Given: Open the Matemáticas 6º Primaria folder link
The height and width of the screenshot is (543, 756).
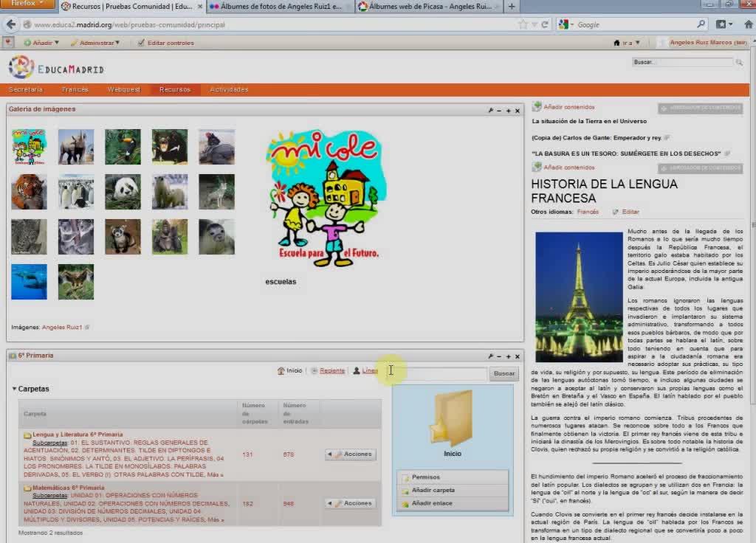Looking at the screenshot, I should click(x=67, y=488).
